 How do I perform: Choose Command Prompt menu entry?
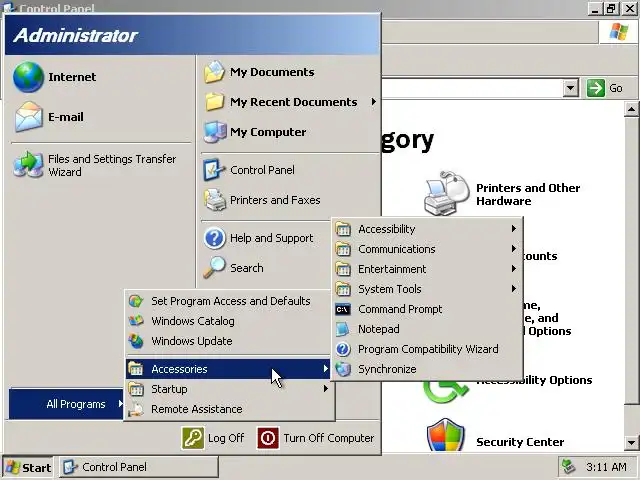pyautogui.click(x=427, y=309)
